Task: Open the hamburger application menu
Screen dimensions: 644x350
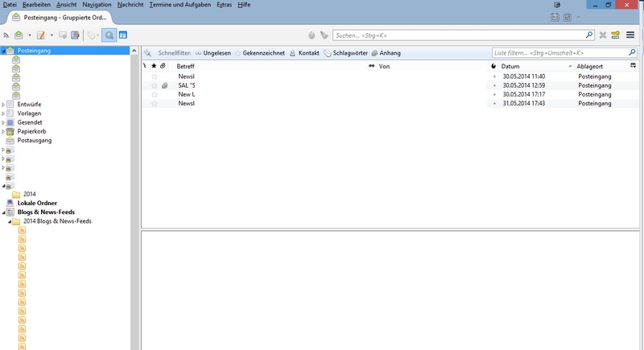Action: pos(630,35)
